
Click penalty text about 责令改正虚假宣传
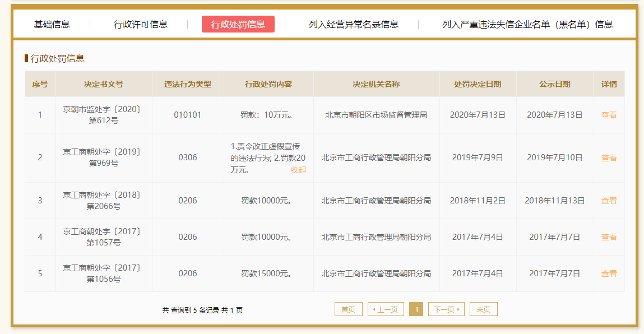tap(268, 158)
